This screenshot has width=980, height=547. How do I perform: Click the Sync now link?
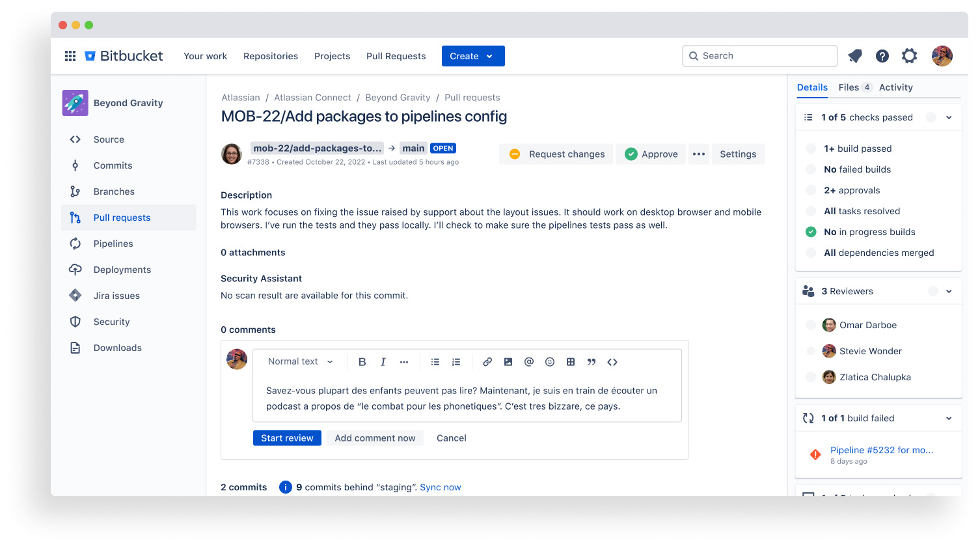coord(441,487)
